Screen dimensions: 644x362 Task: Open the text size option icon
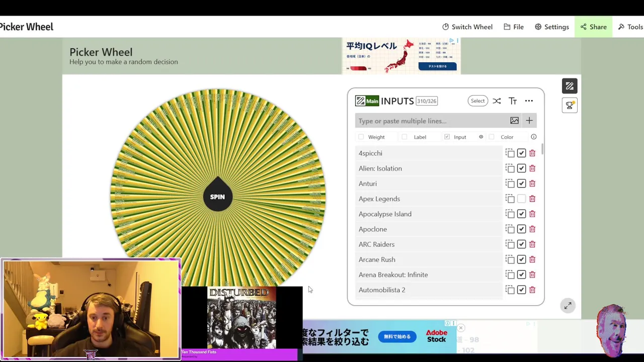[x=513, y=101]
